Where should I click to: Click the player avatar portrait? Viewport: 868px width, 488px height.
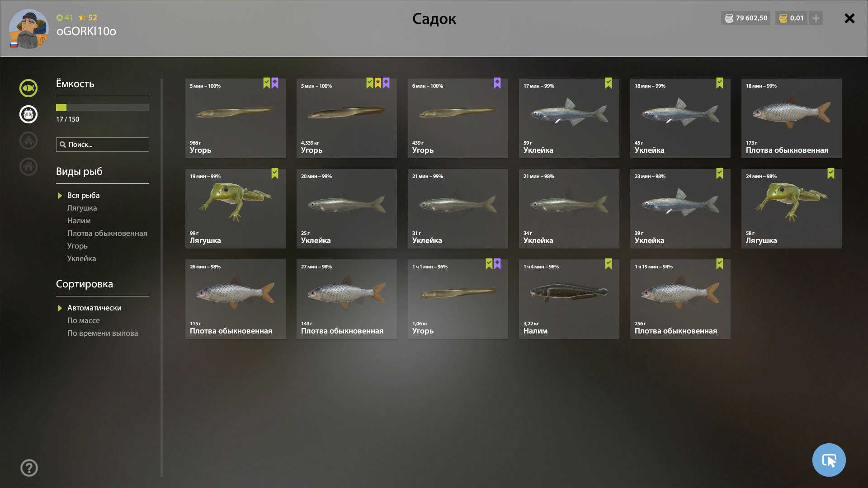pos(28,28)
